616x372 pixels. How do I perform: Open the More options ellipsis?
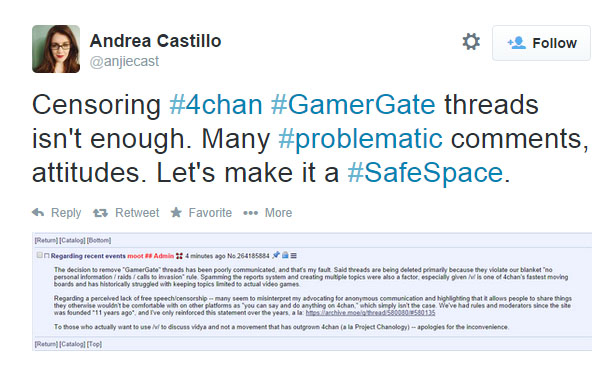(x=251, y=213)
